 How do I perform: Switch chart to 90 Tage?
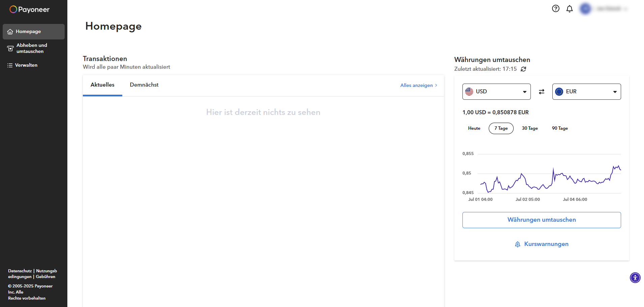click(x=559, y=128)
